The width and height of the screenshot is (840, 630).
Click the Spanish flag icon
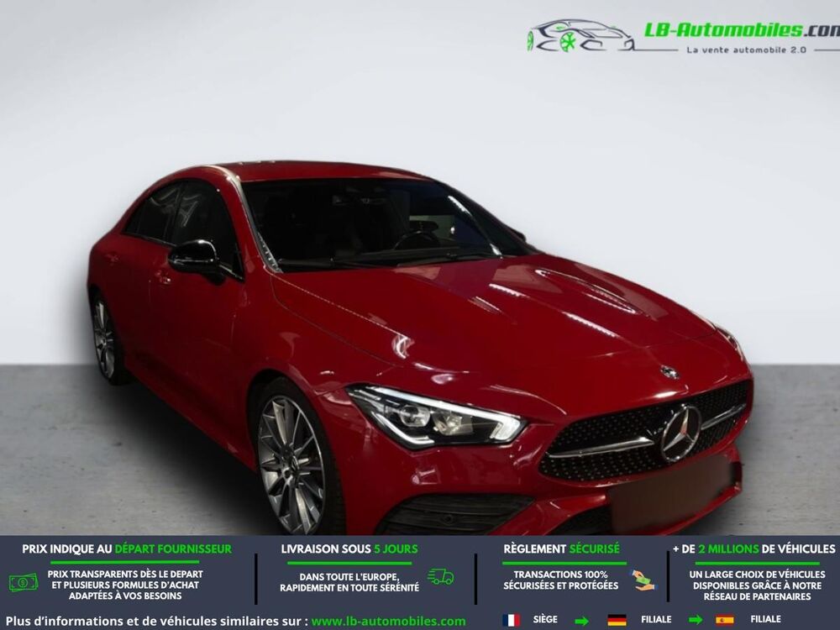pyautogui.click(x=725, y=621)
